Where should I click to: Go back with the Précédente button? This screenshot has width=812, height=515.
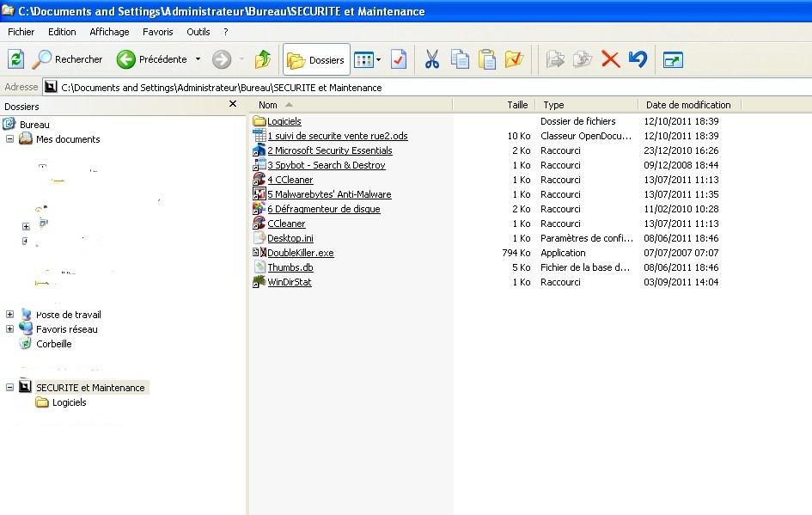[152, 59]
